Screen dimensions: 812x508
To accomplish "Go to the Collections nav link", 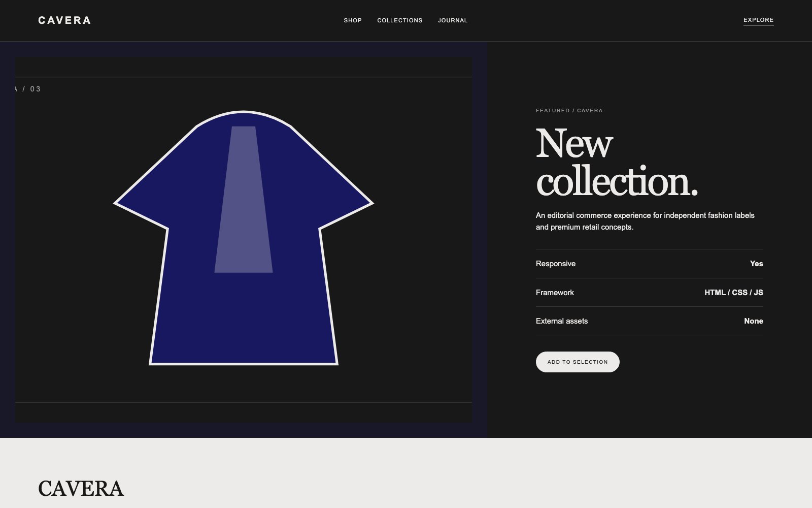I will pyautogui.click(x=400, y=20).
